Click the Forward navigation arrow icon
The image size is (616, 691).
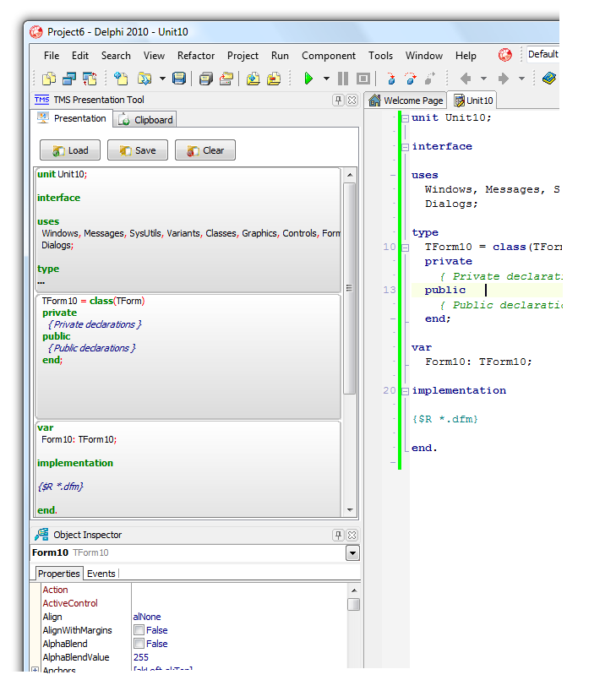(x=503, y=79)
